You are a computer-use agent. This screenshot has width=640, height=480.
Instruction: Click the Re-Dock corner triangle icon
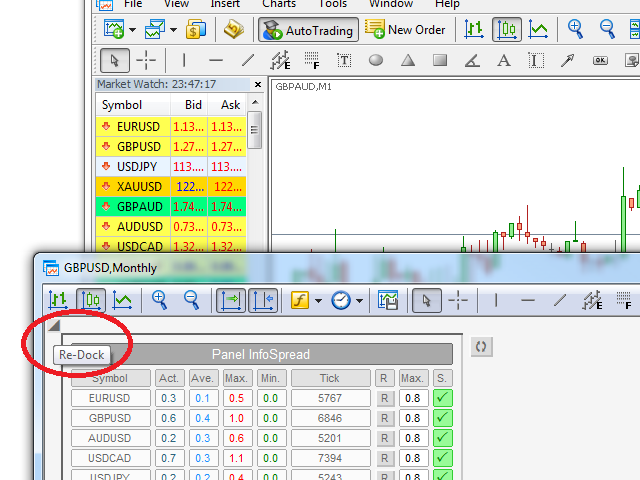[54, 326]
